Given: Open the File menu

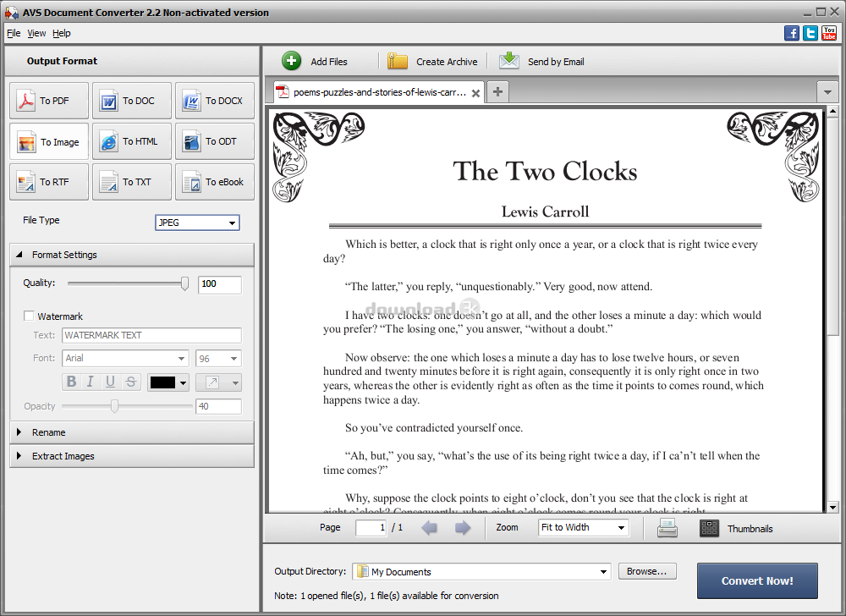Looking at the screenshot, I should click(14, 33).
